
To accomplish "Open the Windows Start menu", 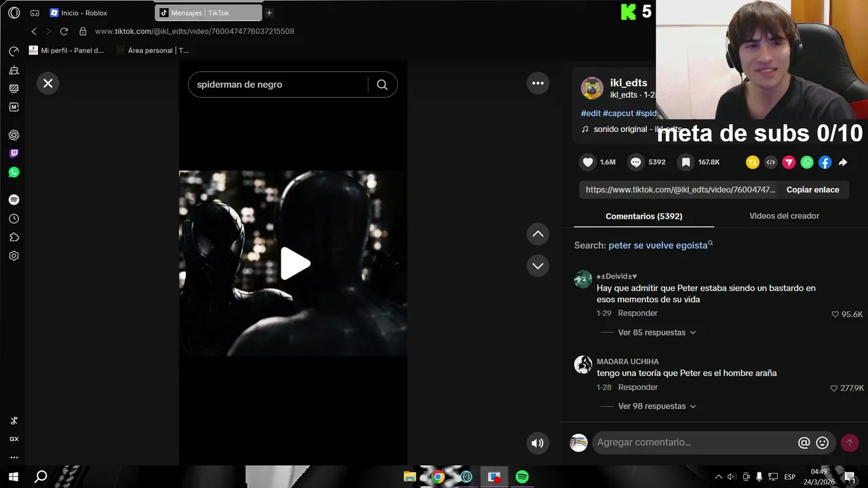I will (13, 476).
